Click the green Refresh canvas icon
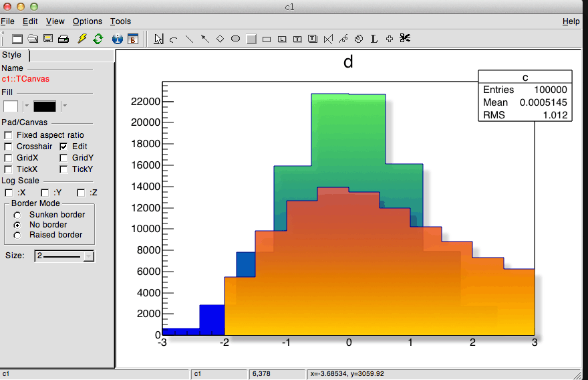The image size is (588, 380). tap(98, 39)
